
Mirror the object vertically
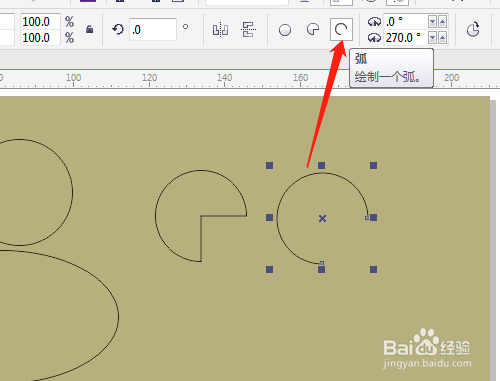click(x=248, y=30)
